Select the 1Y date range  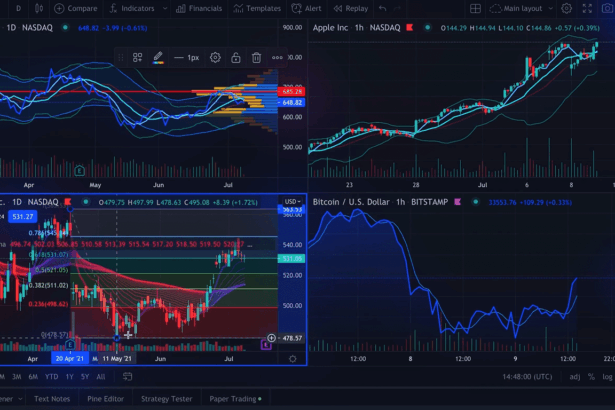click(70, 377)
